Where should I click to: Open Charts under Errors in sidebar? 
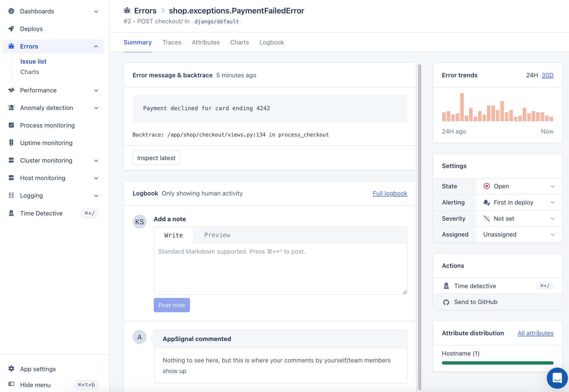[x=30, y=72]
